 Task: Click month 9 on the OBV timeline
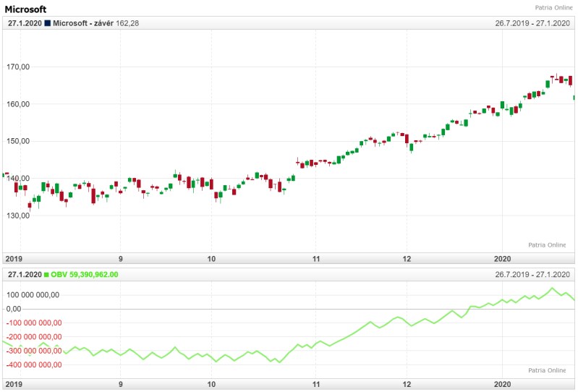(121, 384)
